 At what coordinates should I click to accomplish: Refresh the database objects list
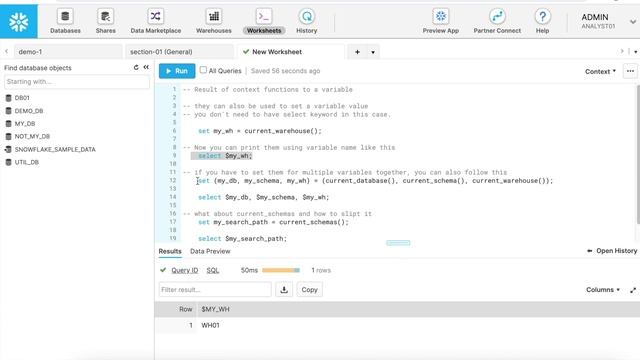(x=136, y=67)
